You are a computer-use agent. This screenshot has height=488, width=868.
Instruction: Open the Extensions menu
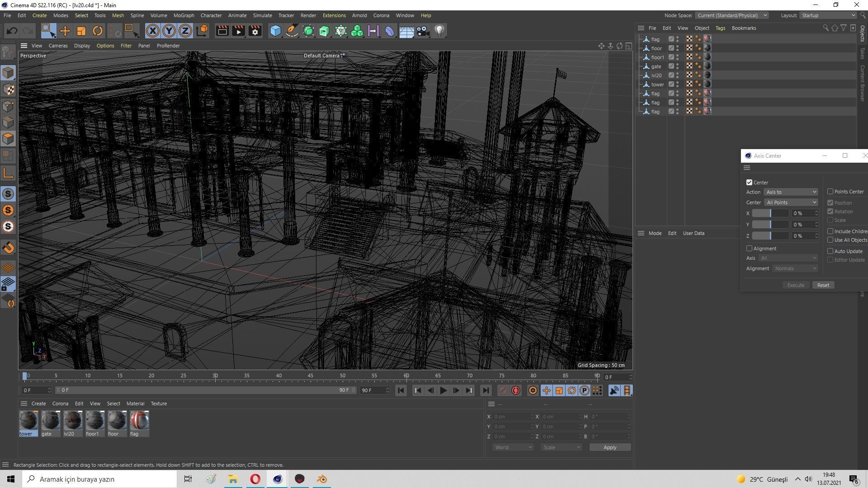tap(334, 15)
